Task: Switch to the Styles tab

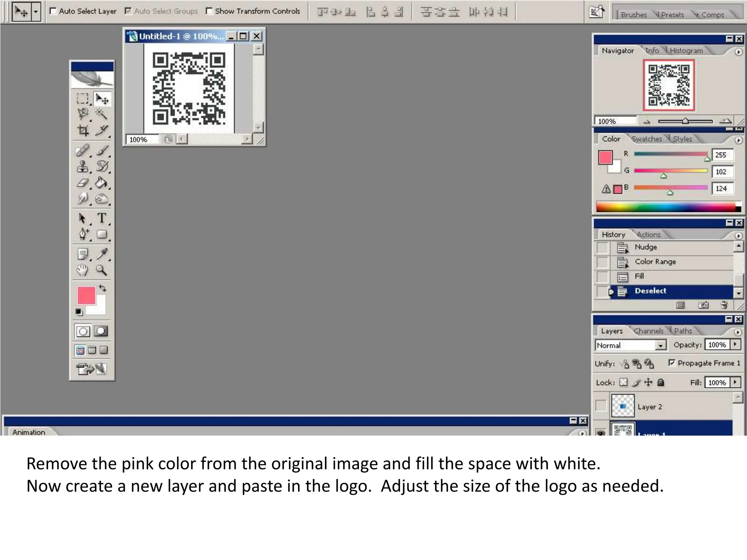Action: [x=682, y=139]
